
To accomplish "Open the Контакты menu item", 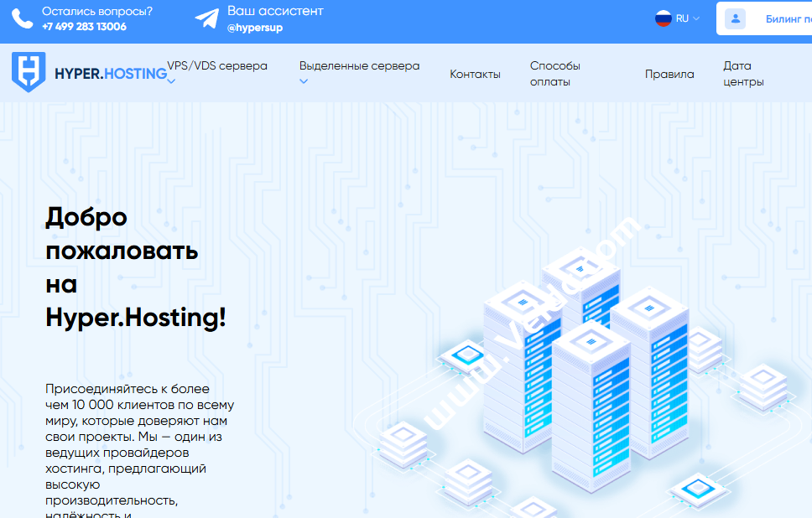I will point(475,73).
